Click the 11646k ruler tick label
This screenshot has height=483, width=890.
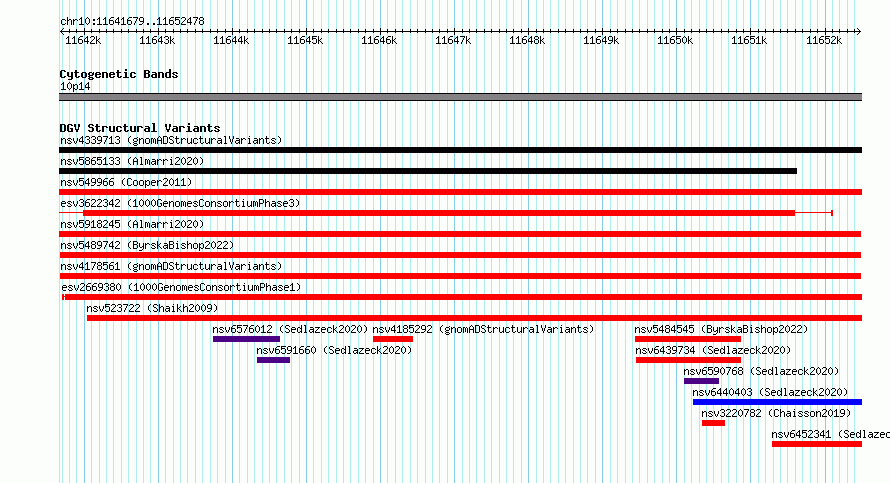click(379, 40)
